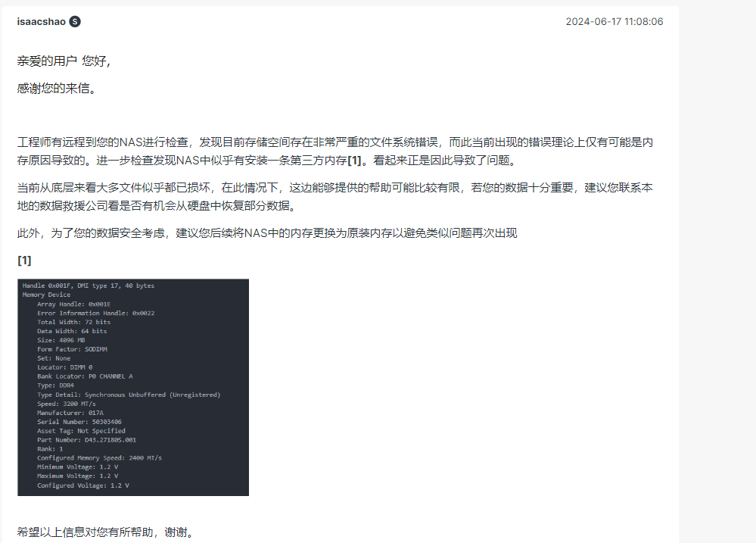Click the greeting line 亲爱的用户 您好
Viewport: 756px width, 543px height.
pos(64,61)
